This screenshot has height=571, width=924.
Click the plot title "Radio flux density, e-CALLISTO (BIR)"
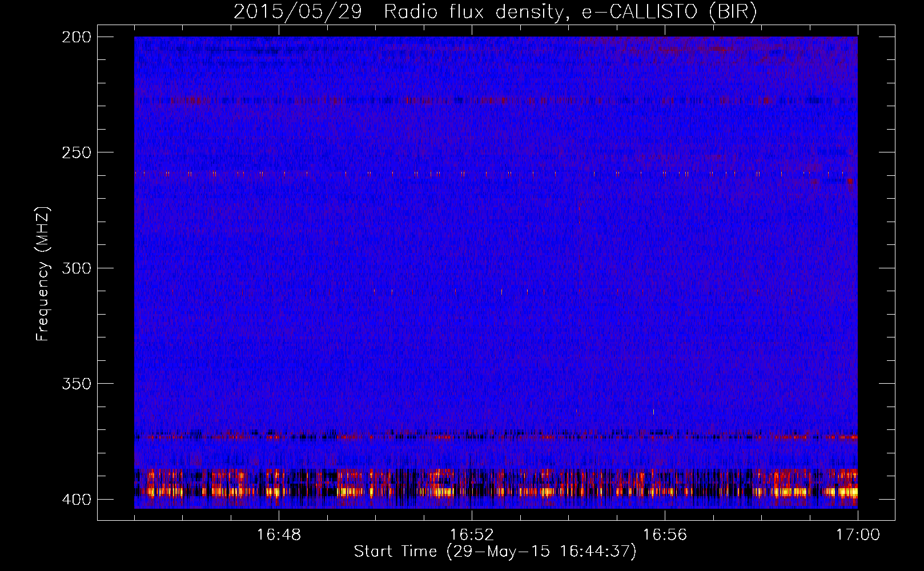click(x=571, y=12)
